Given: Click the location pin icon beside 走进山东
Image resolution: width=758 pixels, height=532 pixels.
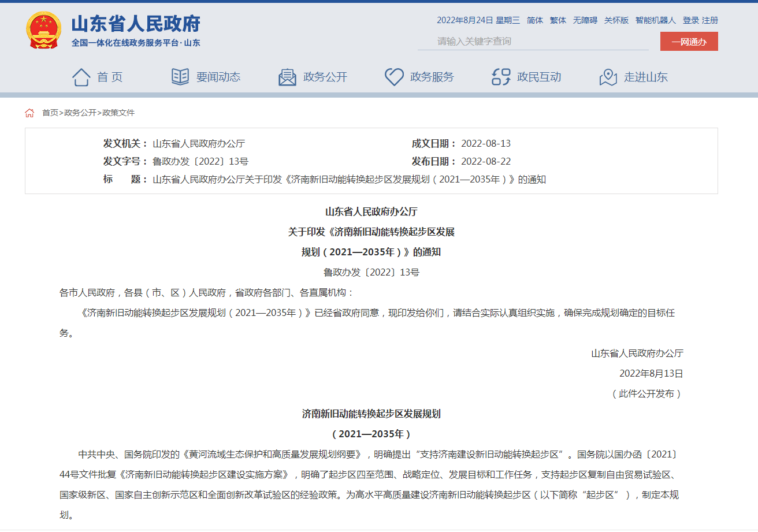Looking at the screenshot, I should [608, 76].
